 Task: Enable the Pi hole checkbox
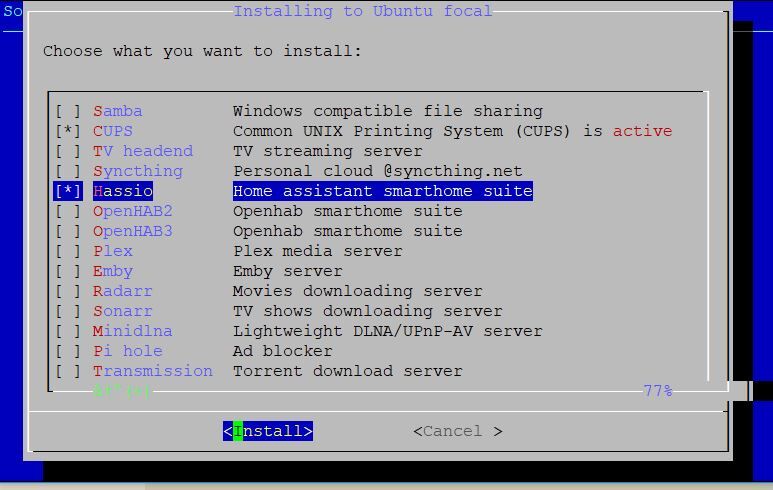point(68,351)
